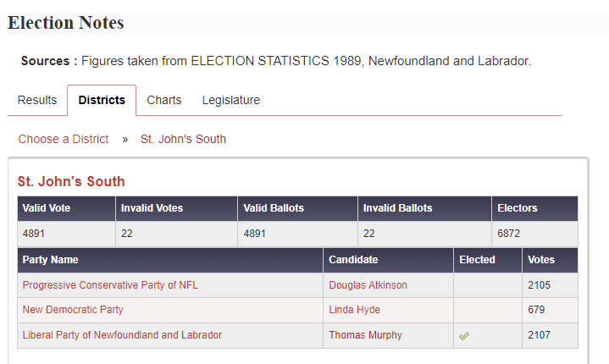
Task: Click the Choose a District breadcrumb link
Action: 64,139
